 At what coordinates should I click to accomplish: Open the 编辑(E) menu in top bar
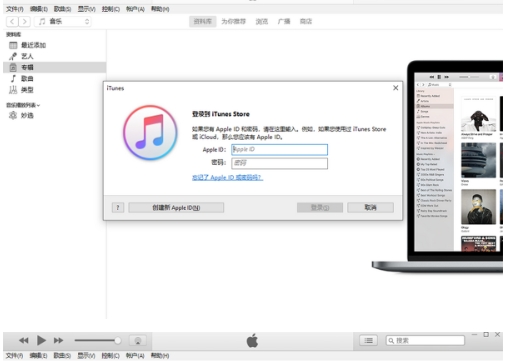pos(38,9)
